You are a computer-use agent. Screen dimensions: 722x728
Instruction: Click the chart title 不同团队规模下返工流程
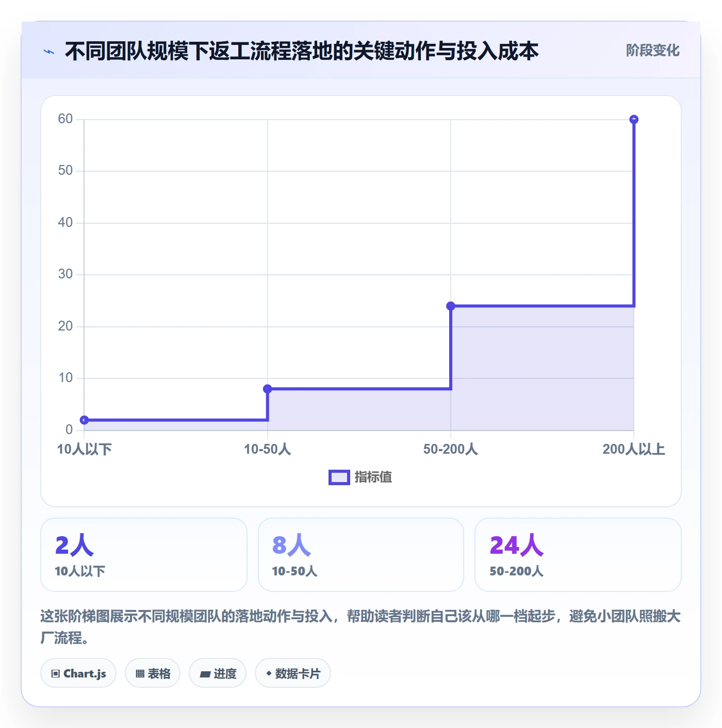coord(302,51)
